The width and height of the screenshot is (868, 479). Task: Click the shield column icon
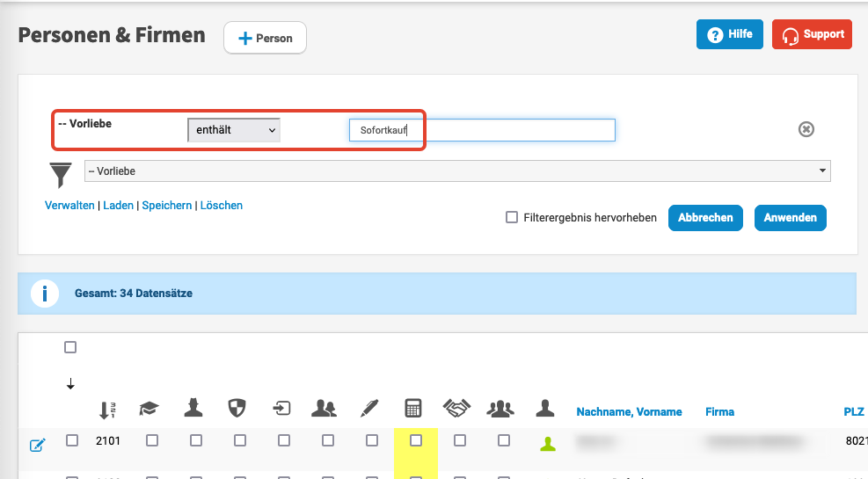[237, 409]
